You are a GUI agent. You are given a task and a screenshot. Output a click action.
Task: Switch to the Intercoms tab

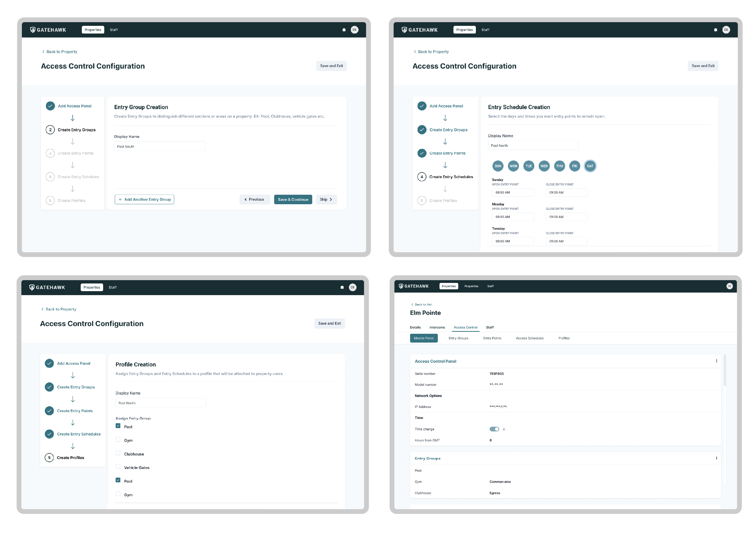click(437, 328)
